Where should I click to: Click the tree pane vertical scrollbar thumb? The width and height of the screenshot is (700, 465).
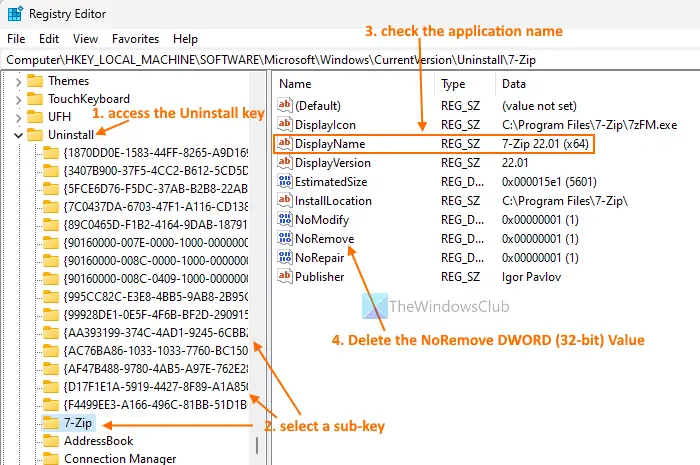(257, 445)
